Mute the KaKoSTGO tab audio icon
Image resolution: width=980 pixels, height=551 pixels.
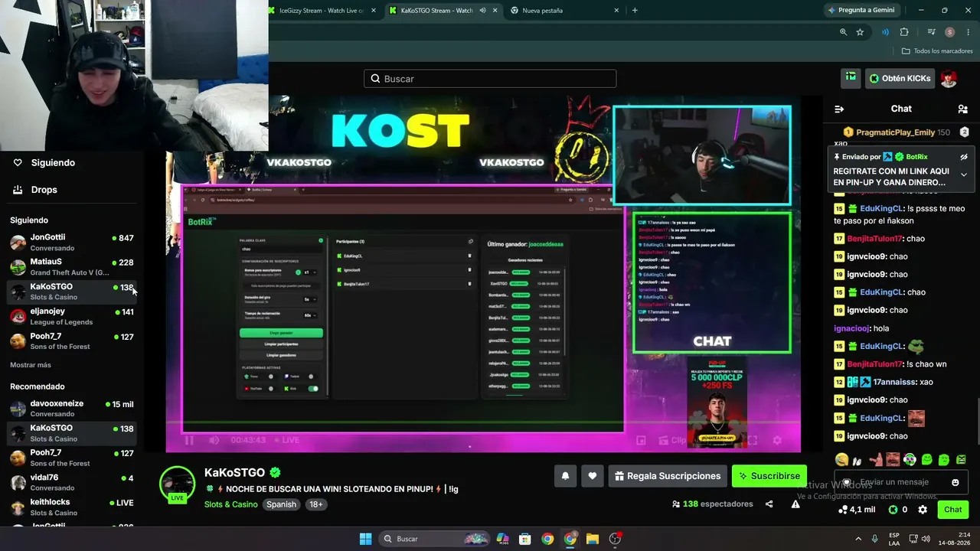coord(482,11)
